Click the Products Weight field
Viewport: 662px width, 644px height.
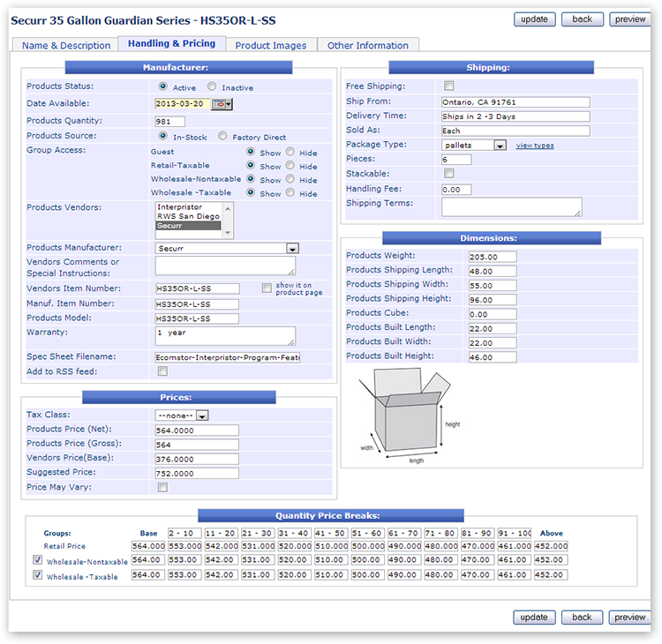point(493,257)
